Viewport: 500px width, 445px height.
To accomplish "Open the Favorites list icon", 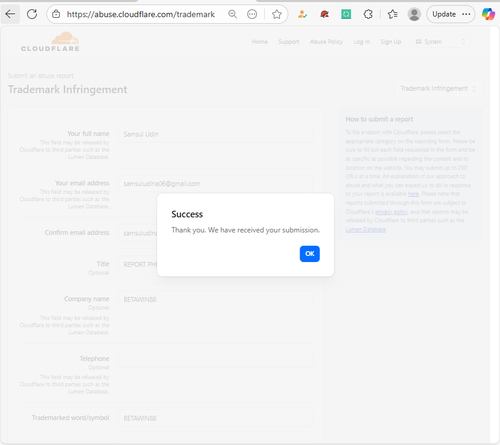I will [x=393, y=14].
